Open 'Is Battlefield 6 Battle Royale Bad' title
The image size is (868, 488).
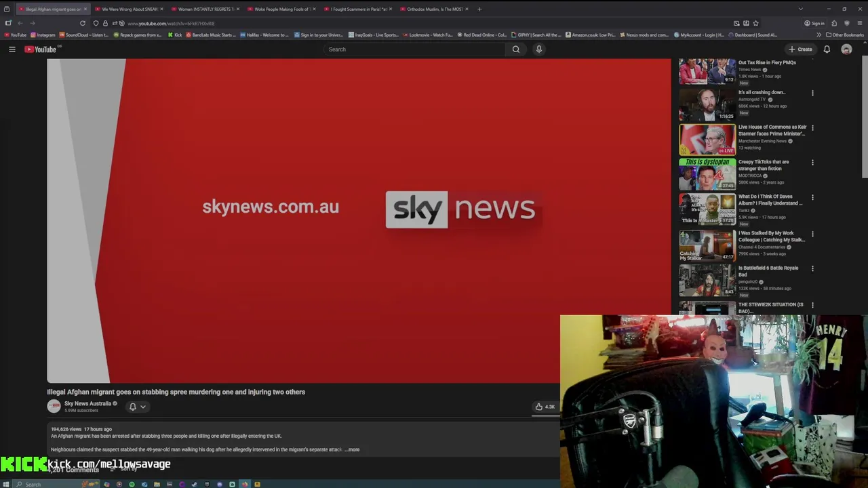(x=768, y=271)
